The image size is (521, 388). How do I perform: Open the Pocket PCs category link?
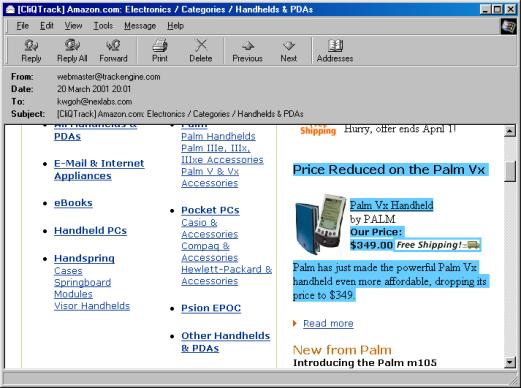(x=210, y=210)
